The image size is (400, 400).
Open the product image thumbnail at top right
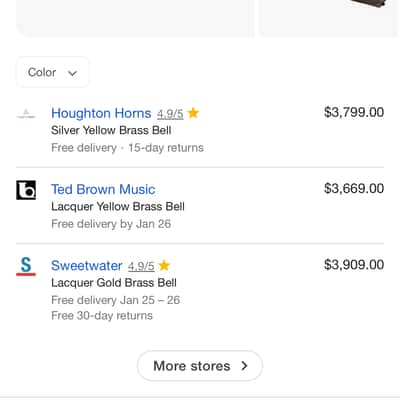pos(329,18)
